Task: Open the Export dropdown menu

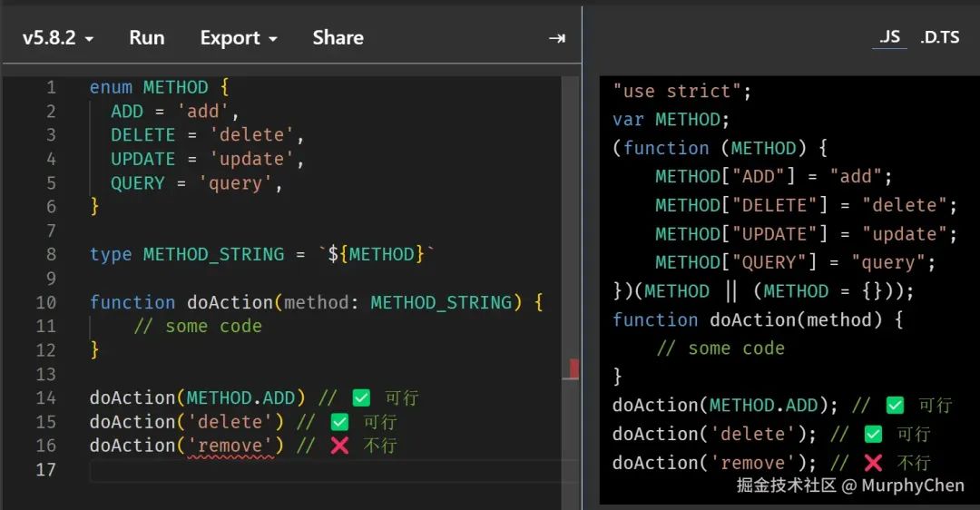Action: pyautogui.click(x=239, y=38)
